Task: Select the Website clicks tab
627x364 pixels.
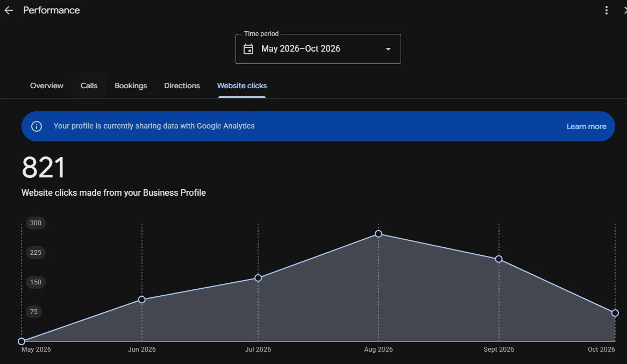Action: pos(242,85)
